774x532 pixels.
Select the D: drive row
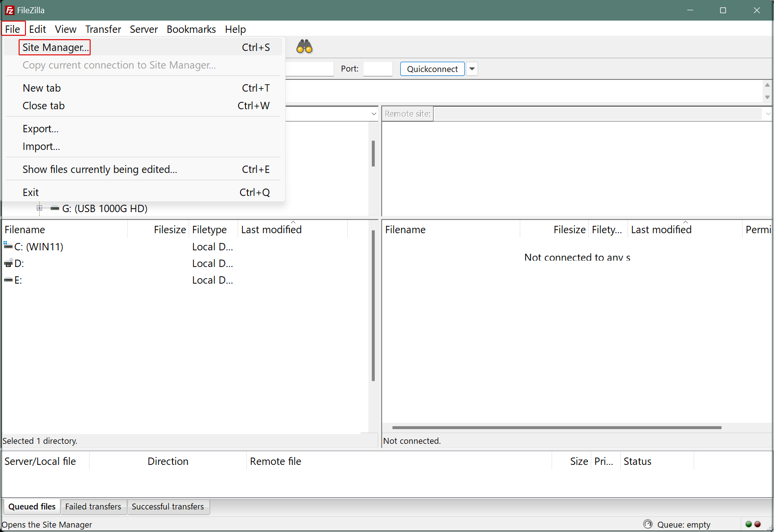[14, 264]
